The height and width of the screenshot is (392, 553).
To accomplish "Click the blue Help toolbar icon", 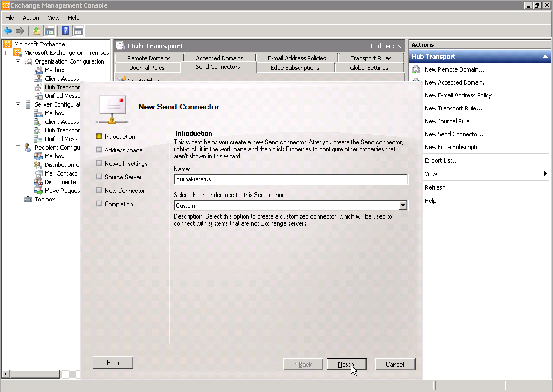I will click(66, 31).
